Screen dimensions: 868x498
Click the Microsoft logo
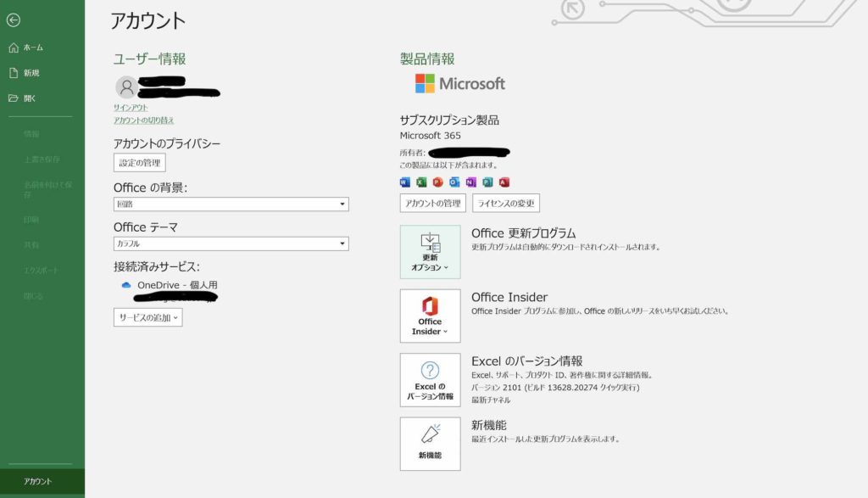click(460, 84)
